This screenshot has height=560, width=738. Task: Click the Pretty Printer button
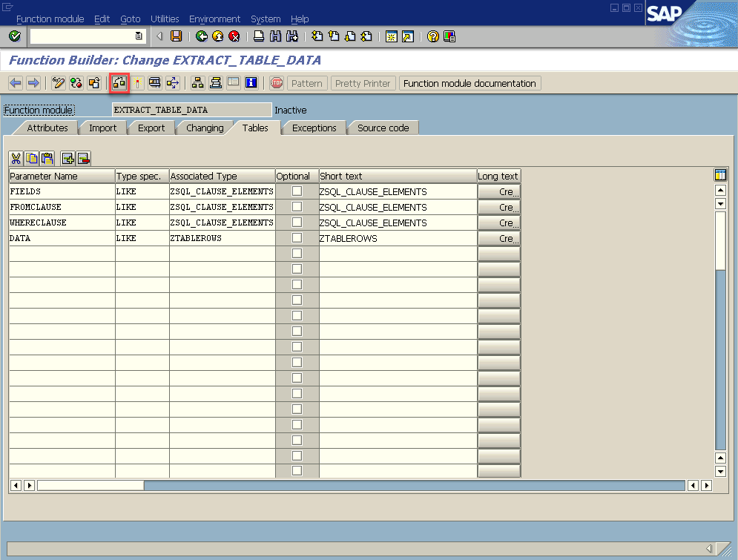(x=363, y=83)
